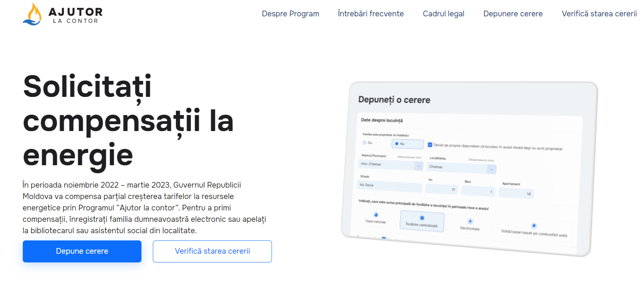Image resolution: width=644 pixels, height=286 pixels.
Task: Open the Localitatea dropdown arrow
Action: [x=492, y=169]
